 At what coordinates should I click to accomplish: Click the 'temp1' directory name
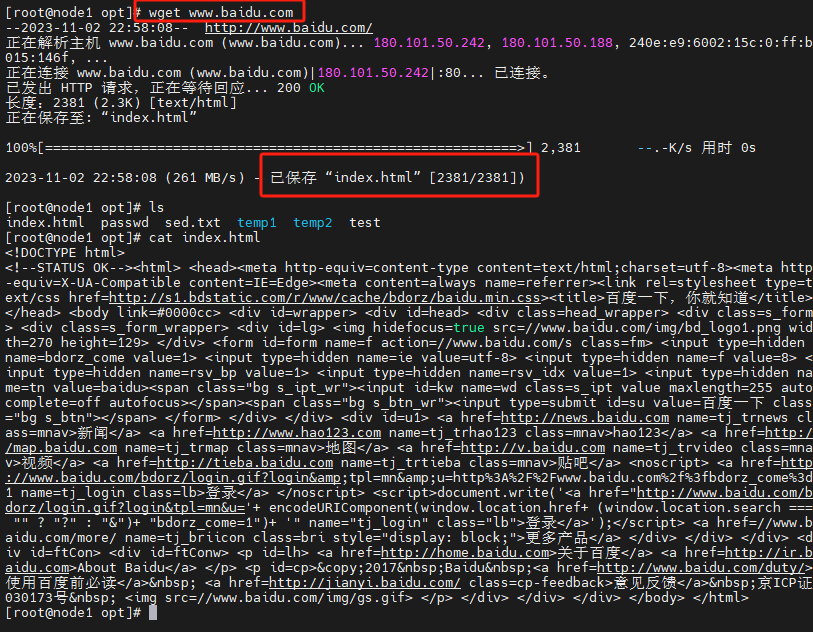(257, 222)
